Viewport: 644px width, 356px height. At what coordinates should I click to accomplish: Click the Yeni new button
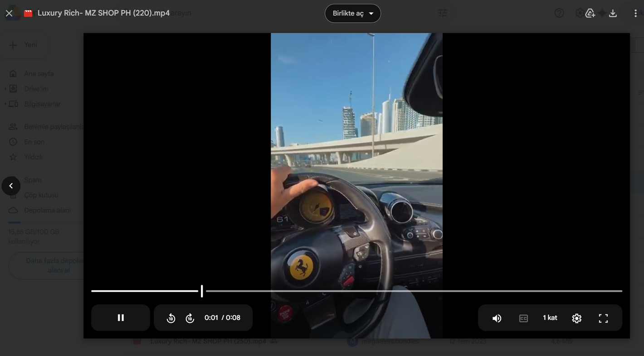[x=24, y=45]
